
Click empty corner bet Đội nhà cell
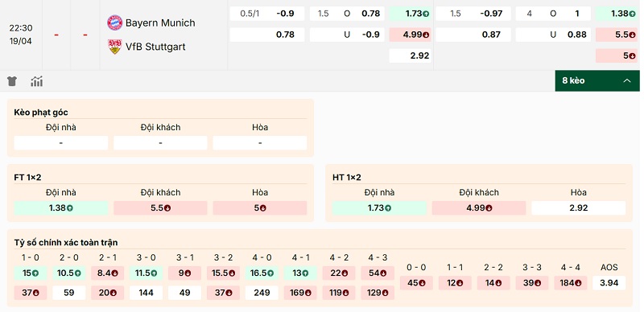pyautogui.click(x=61, y=143)
